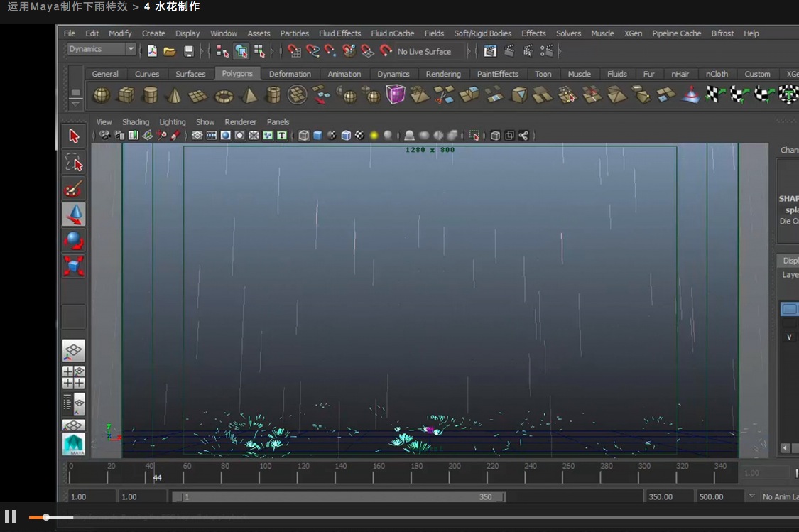799x532 pixels.
Task: Click the time range slider bar
Action: (338, 496)
